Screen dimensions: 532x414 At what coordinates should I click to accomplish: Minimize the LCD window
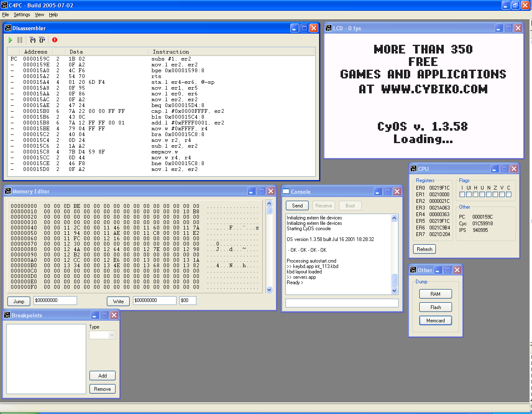499,28
